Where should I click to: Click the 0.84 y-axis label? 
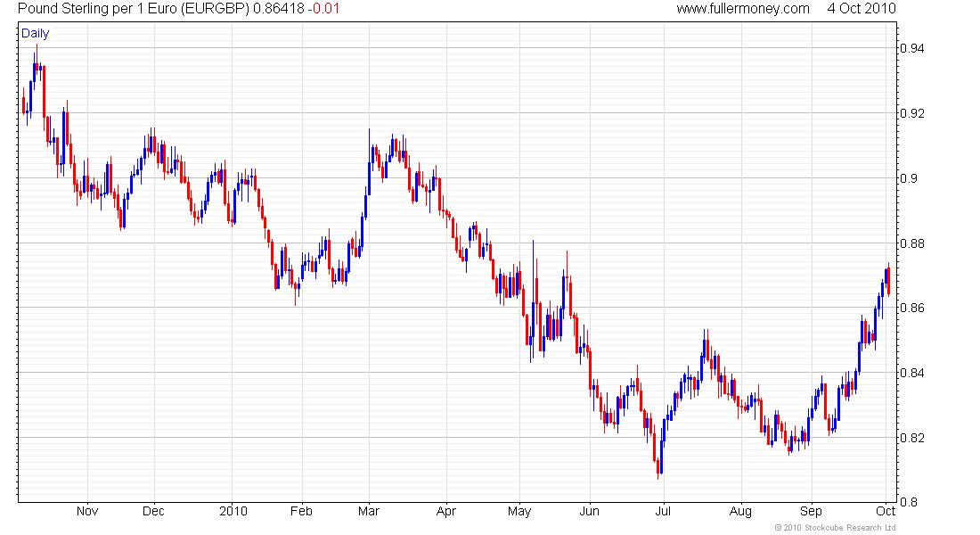pyautogui.click(x=912, y=373)
